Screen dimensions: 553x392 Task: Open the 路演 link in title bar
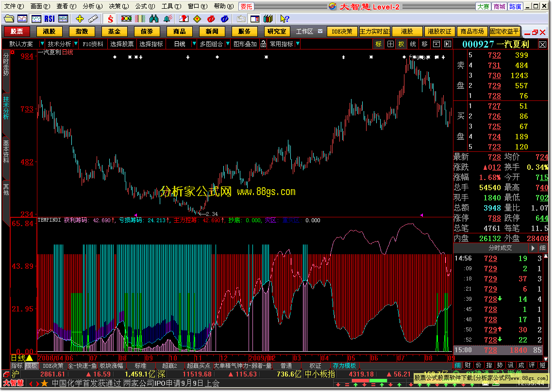click(515, 6)
